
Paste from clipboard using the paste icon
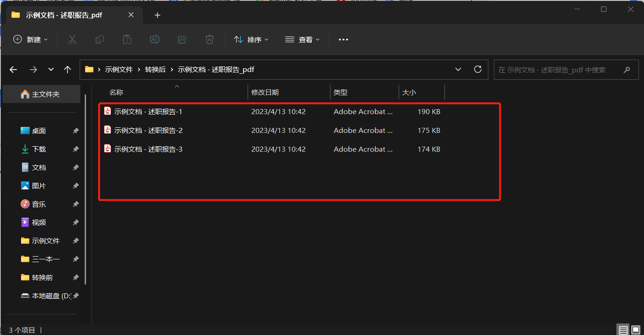click(127, 39)
